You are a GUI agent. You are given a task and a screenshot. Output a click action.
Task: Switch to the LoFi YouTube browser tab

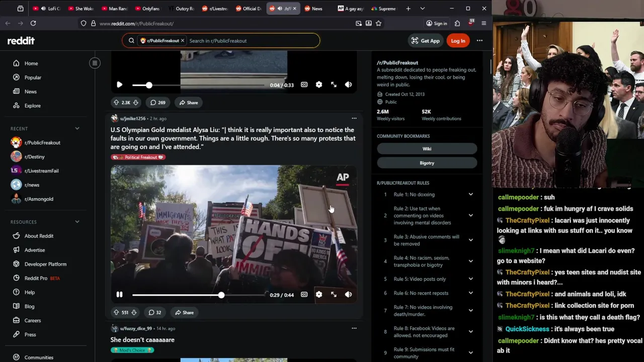coord(46,9)
